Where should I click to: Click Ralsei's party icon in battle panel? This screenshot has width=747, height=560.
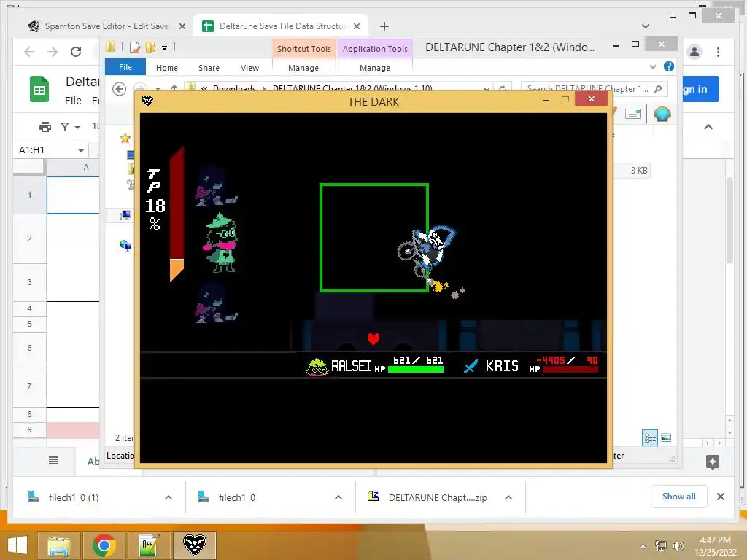pyautogui.click(x=317, y=367)
